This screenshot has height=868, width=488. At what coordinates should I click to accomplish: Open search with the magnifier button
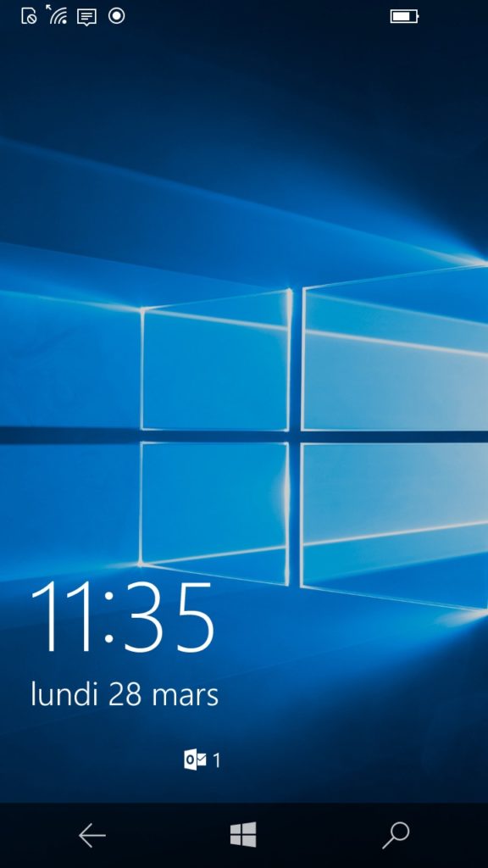coord(396,835)
